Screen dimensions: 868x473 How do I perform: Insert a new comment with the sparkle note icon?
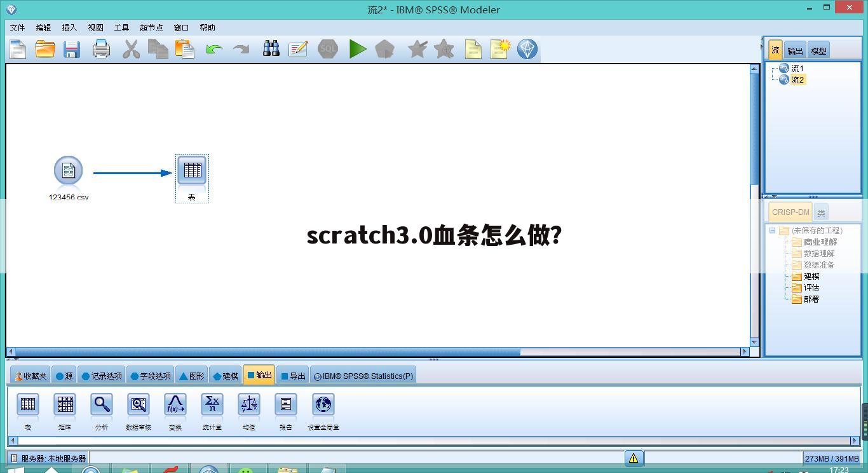tap(500, 49)
